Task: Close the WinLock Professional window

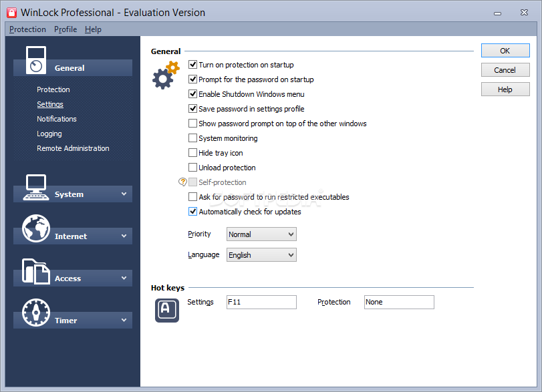Action: [524, 13]
